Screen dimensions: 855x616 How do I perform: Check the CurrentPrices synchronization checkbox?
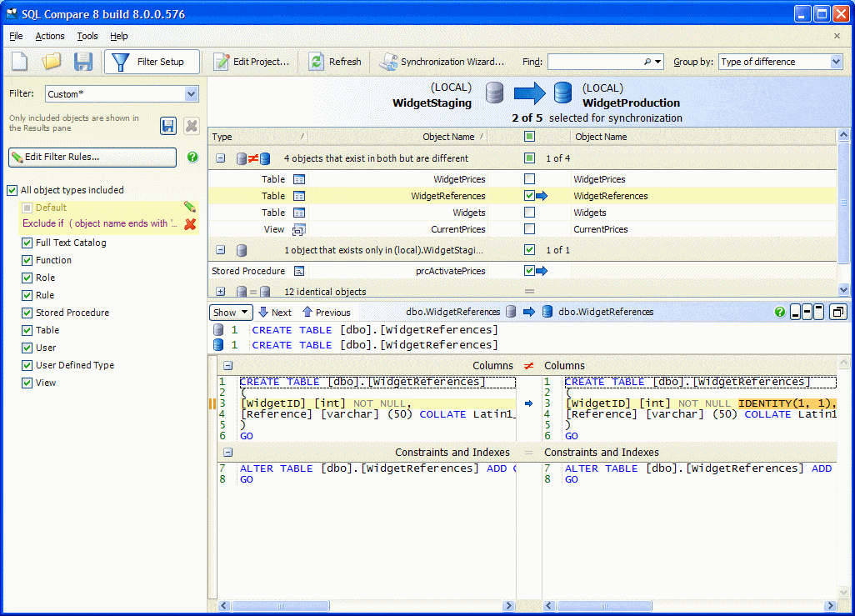529,229
